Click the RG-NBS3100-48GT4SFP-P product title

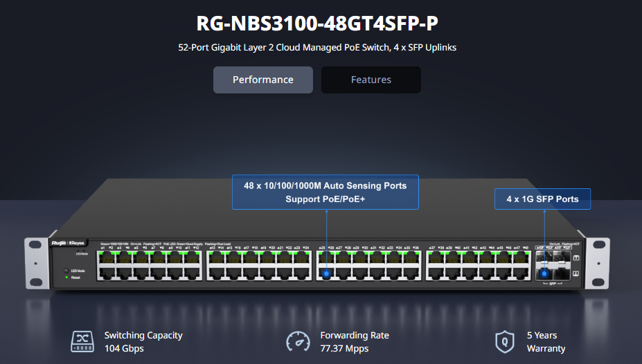point(317,24)
